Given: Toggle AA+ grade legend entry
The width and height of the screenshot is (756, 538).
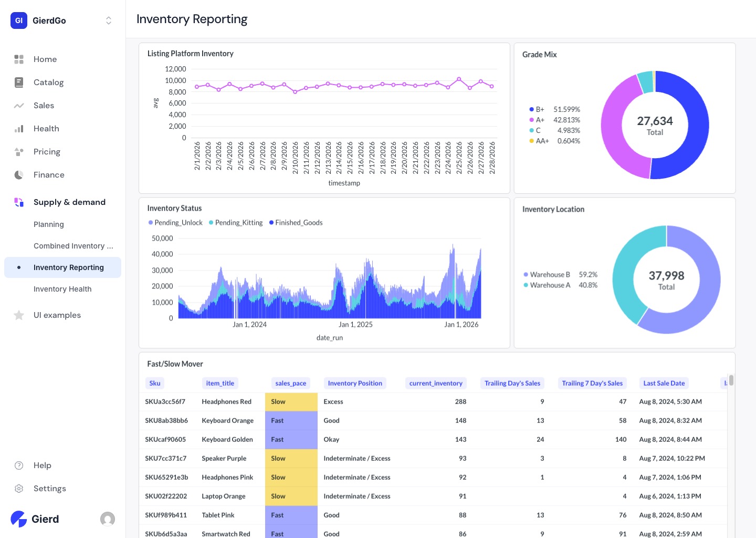Looking at the screenshot, I should (x=554, y=141).
